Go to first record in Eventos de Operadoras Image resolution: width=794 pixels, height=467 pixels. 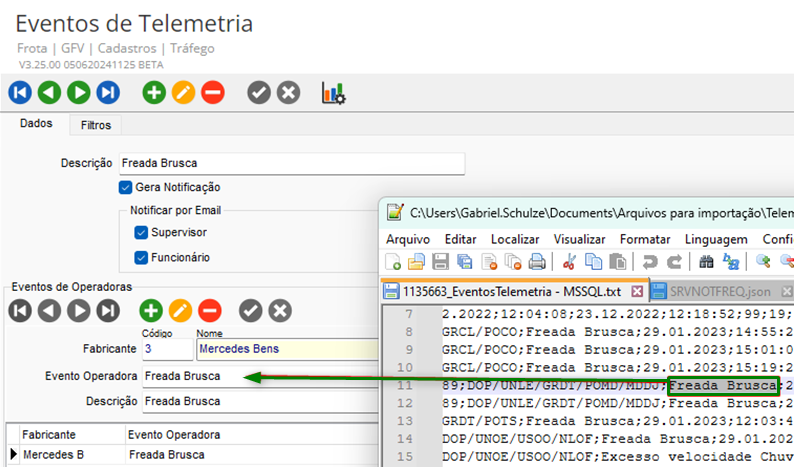(x=20, y=310)
